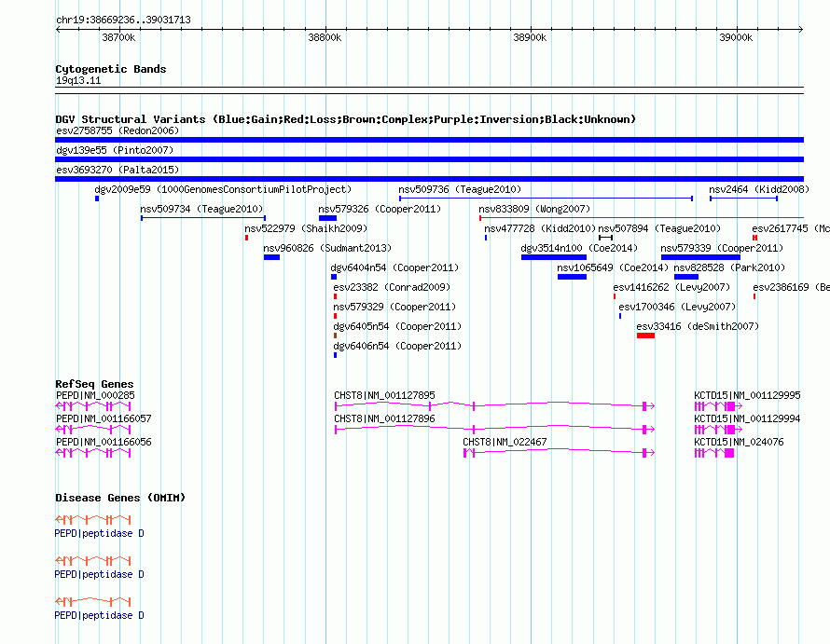
Task: Click the esv2758755 (Redon2006) gain bar
Action: click(429, 140)
